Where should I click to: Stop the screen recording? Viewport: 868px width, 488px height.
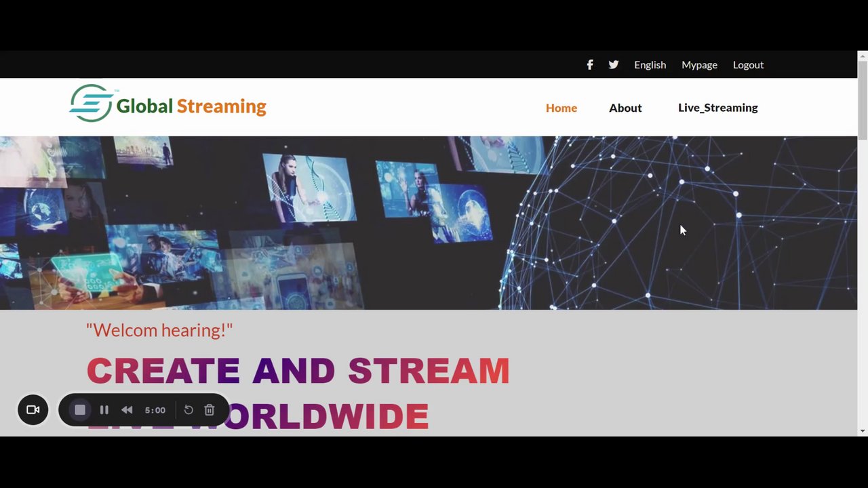80,409
